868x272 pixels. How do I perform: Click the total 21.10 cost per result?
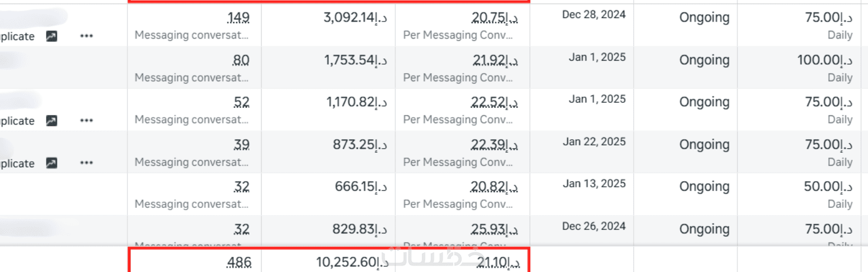point(498,262)
